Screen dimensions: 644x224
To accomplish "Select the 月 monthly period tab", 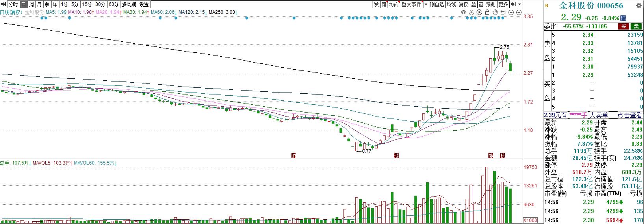I will click(x=39, y=4).
